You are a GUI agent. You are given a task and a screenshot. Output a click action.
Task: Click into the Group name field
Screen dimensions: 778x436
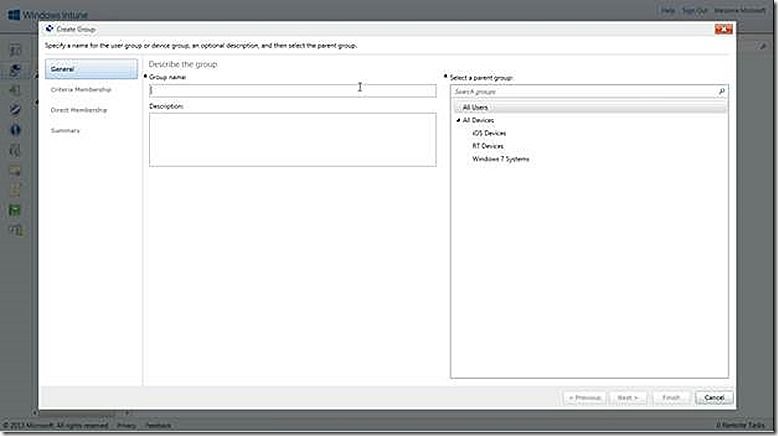[293, 90]
